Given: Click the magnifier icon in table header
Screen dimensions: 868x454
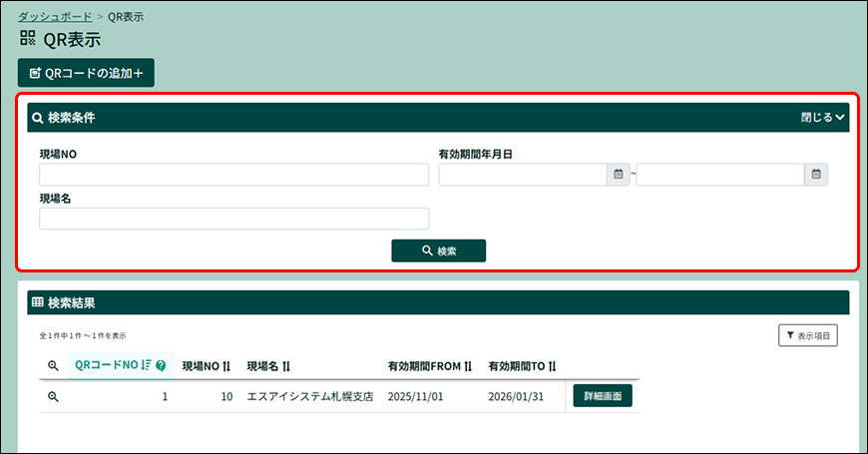Looking at the screenshot, I should [x=53, y=365].
